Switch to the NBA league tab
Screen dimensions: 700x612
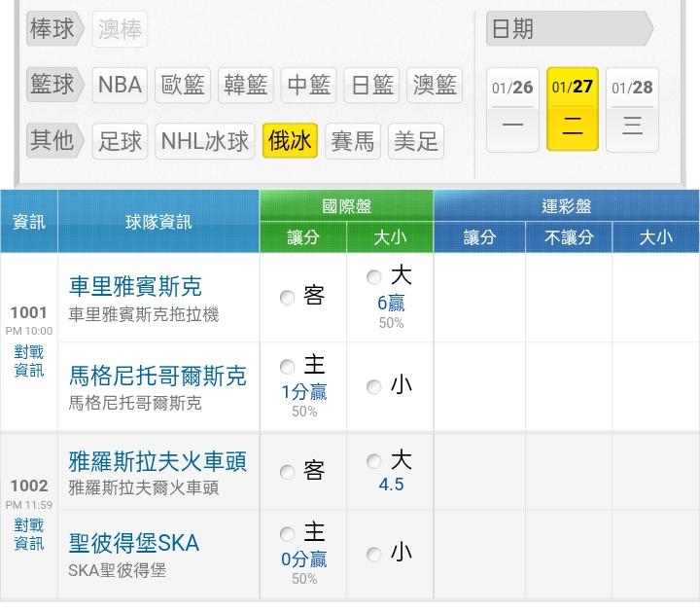(121, 86)
